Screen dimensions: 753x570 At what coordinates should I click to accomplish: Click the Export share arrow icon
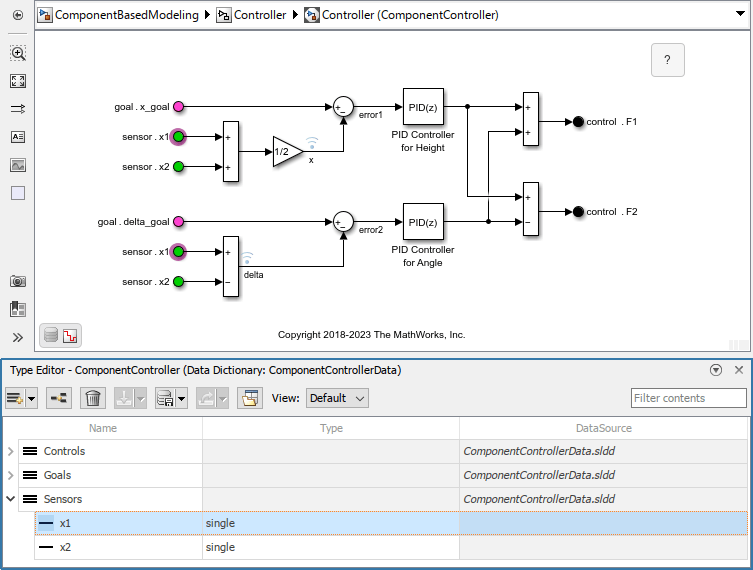pos(206,398)
